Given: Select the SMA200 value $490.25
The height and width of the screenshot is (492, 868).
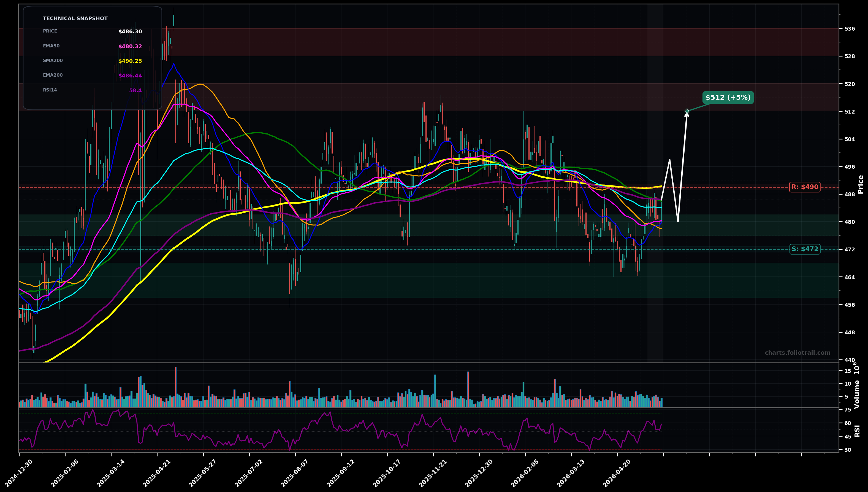Looking at the screenshot, I should [130, 61].
